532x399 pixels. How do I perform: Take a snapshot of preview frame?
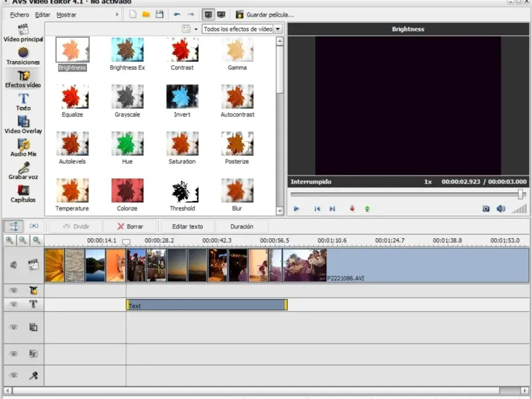(486, 208)
